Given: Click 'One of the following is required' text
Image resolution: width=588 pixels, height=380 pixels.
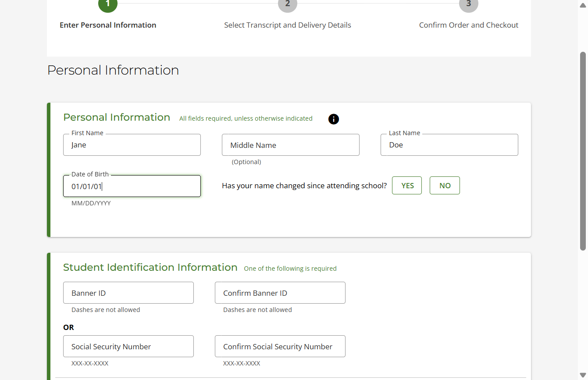Looking at the screenshot, I should tap(290, 269).
